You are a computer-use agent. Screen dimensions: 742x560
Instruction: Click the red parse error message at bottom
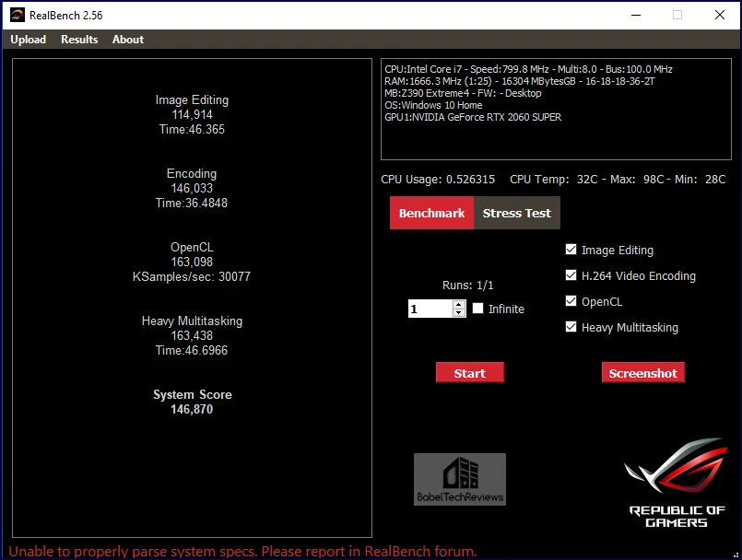(242, 552)
